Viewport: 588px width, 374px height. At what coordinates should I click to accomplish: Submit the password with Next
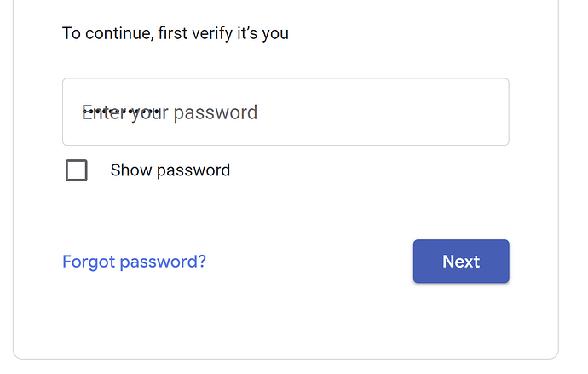(x=461, y=262)
